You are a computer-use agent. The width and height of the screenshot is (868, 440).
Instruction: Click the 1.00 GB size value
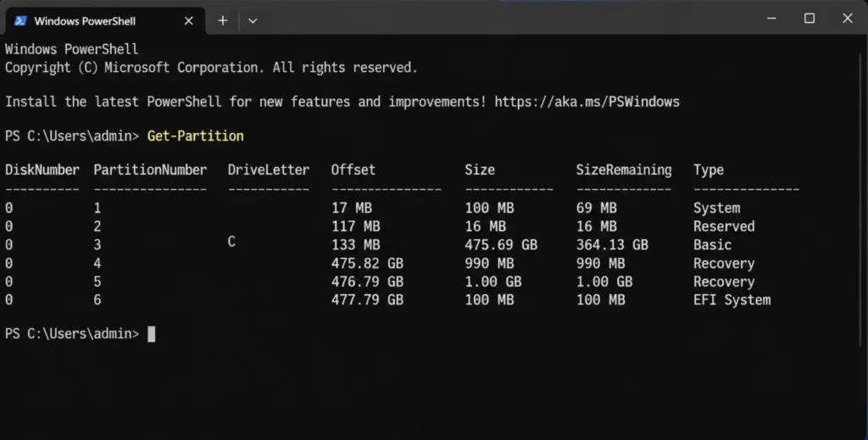click(x=493, y=281)
